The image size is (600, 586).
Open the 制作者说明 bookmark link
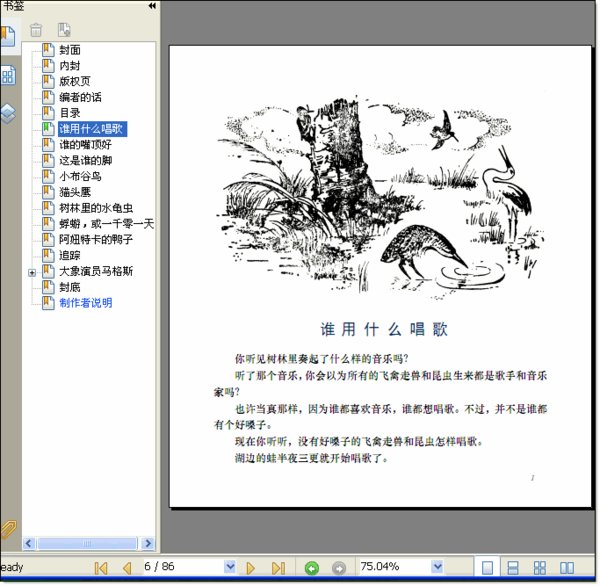click(x=86, y=303)
